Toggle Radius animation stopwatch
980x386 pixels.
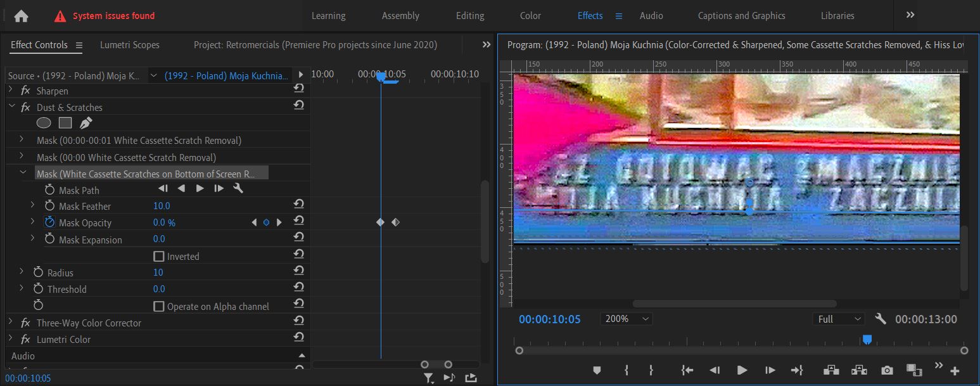[39, 273]
